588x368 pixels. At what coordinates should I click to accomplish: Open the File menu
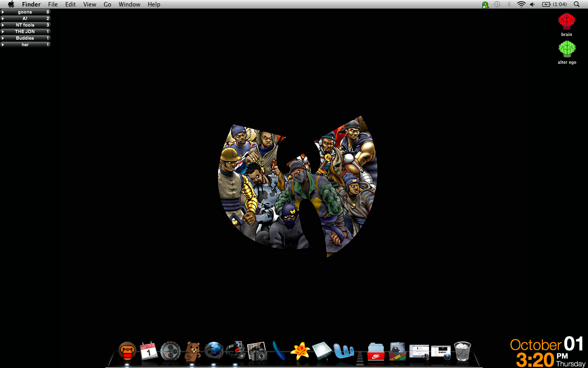53,4
